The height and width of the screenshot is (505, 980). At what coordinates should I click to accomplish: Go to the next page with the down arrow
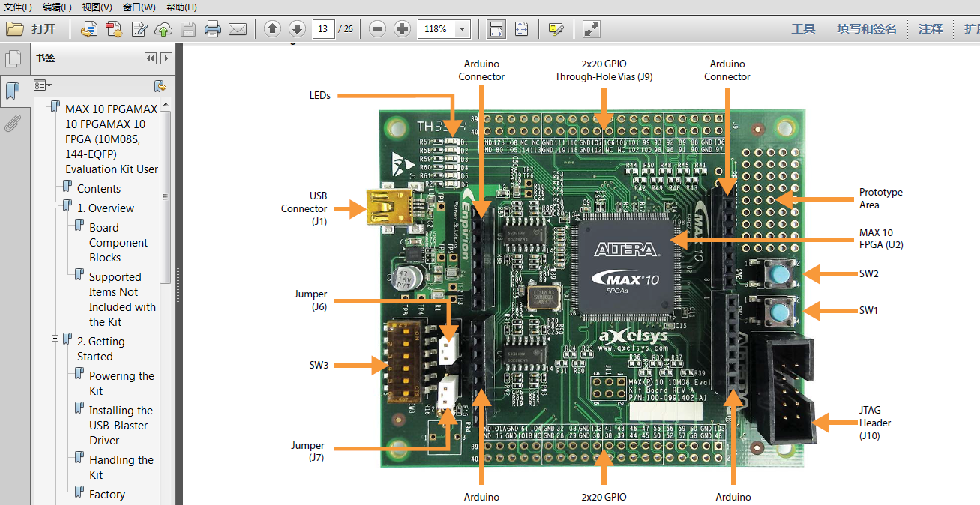(x=297, y=29)
